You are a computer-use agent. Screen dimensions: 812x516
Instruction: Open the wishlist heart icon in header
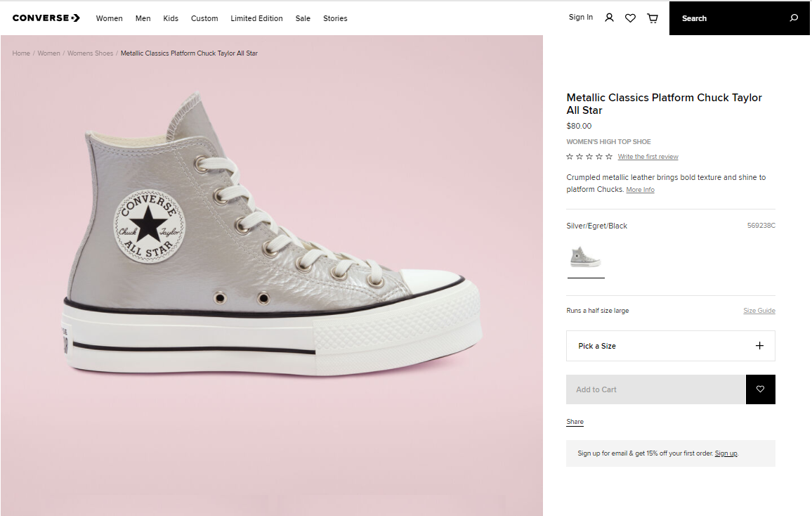click(x=630, y=18)
